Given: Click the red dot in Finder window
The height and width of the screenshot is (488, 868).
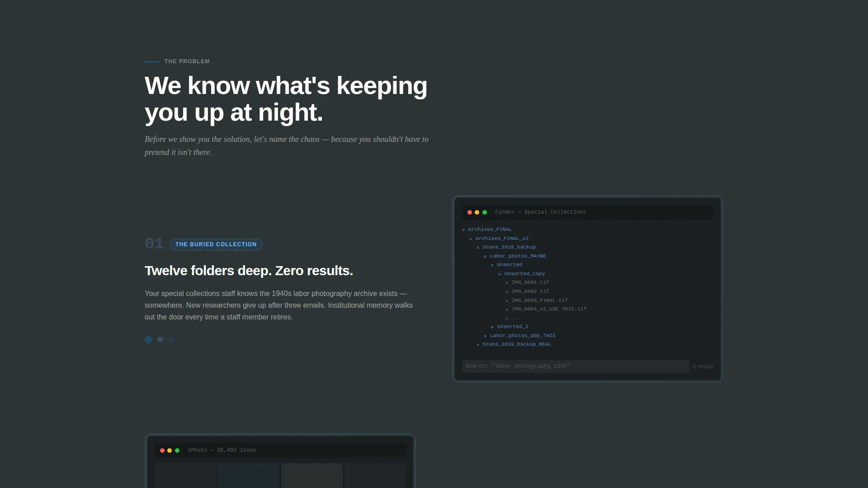Looking at the screenshot, I should [x=470, y=212].
